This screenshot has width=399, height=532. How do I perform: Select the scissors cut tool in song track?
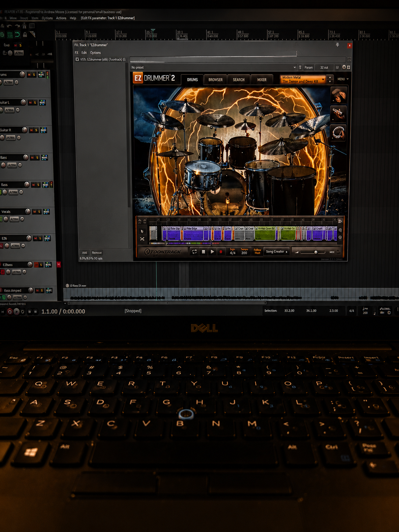(142, 239)
